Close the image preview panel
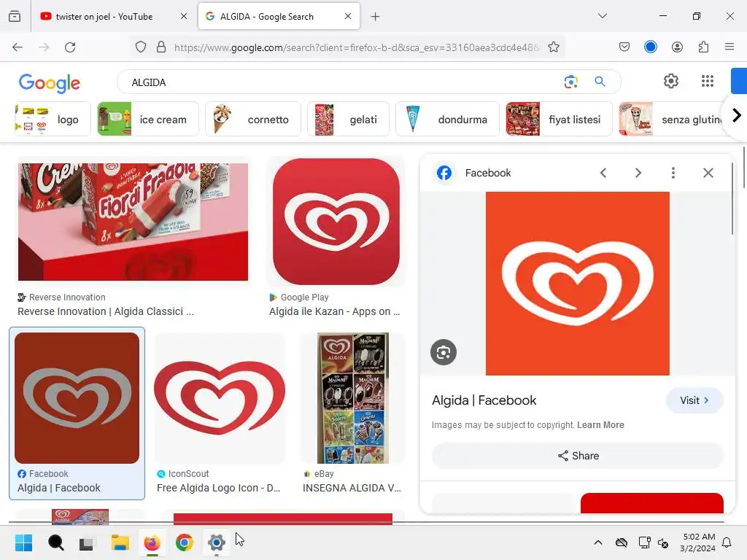 [708, 173]
